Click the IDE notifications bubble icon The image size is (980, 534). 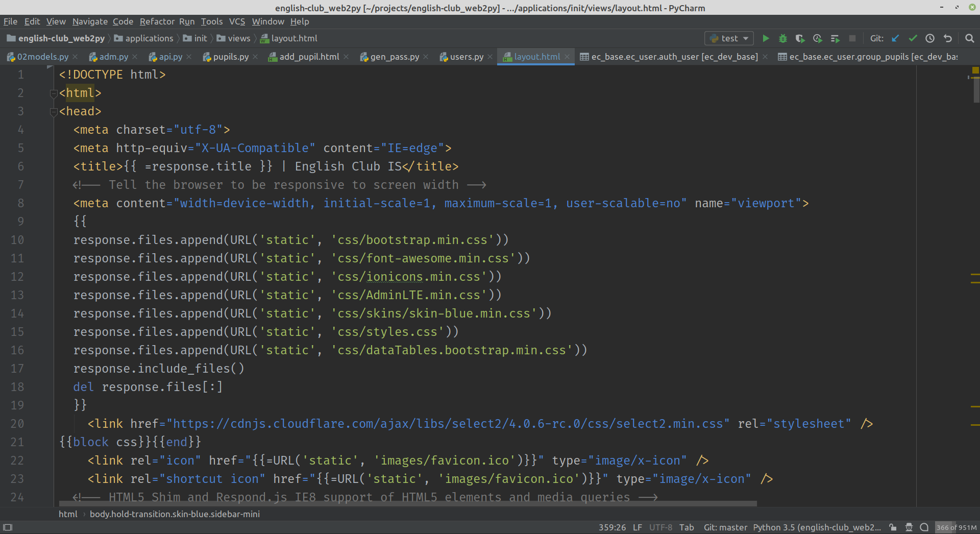click(x=924, y=527)
